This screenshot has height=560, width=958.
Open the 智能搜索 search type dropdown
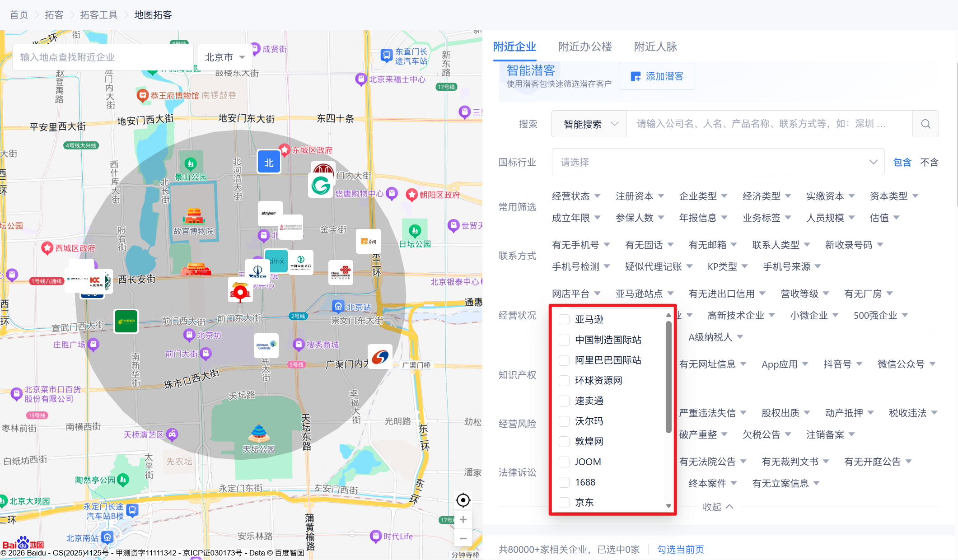tap(589, 124)
